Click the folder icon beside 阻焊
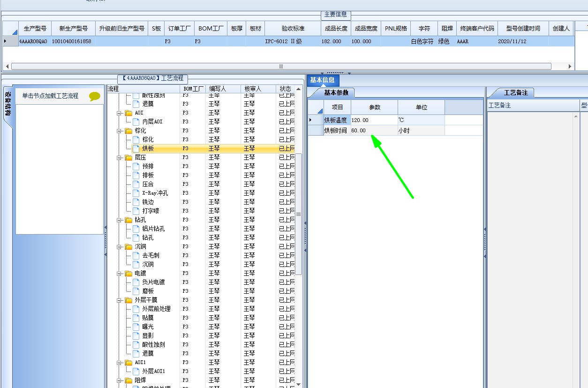This screenshot has height=388, width=588. (128, 380)
